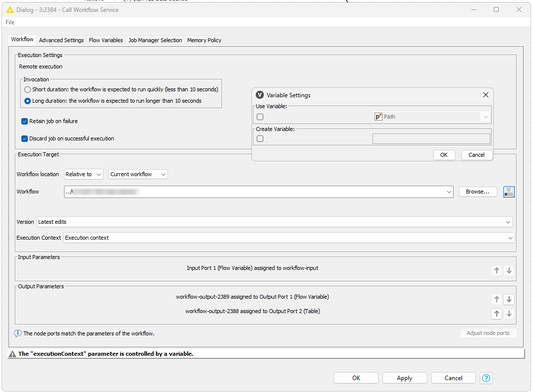The image size is (533, 392).
Task: Close the Variable Settings popup
Action: pos(486,95)
